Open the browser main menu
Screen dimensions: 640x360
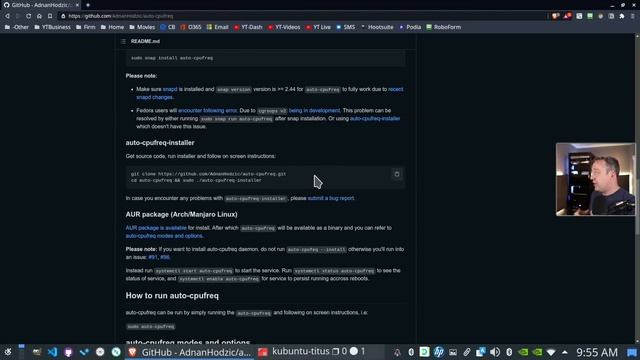click(633, 16)
